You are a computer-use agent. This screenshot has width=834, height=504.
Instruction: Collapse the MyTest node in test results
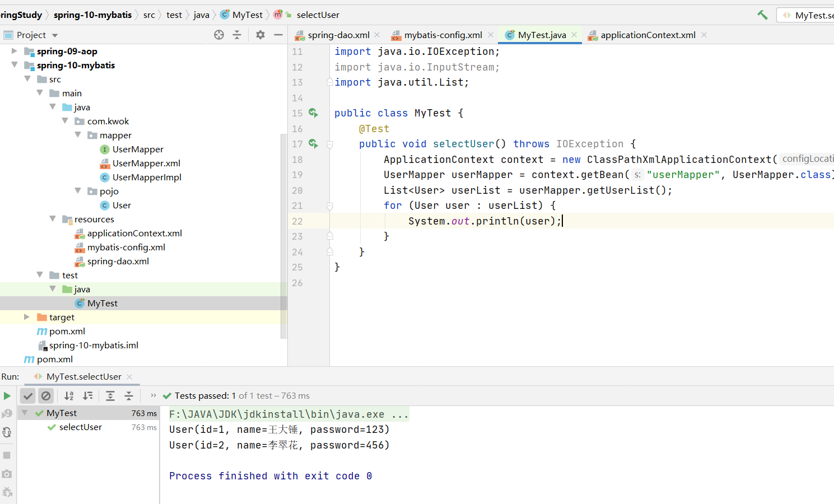click(25, 413)
